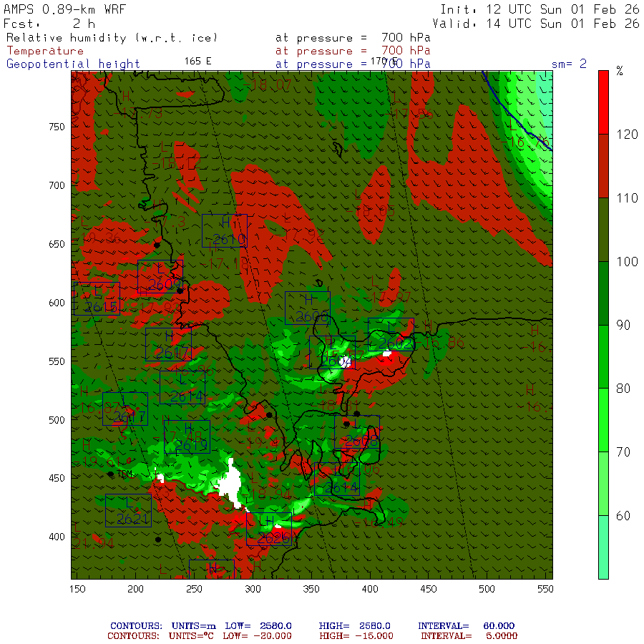Click the "-18.07" temperature value
644x644 pixels.
point(267,85)
